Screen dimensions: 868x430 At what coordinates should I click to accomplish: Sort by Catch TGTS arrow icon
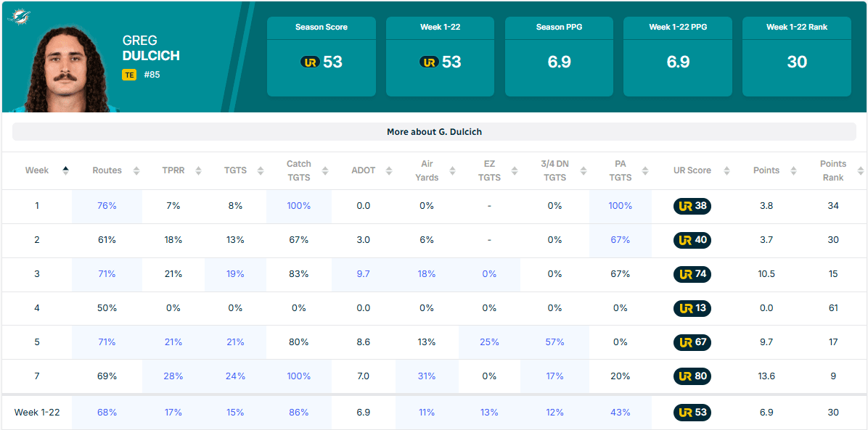pos(325,170)
